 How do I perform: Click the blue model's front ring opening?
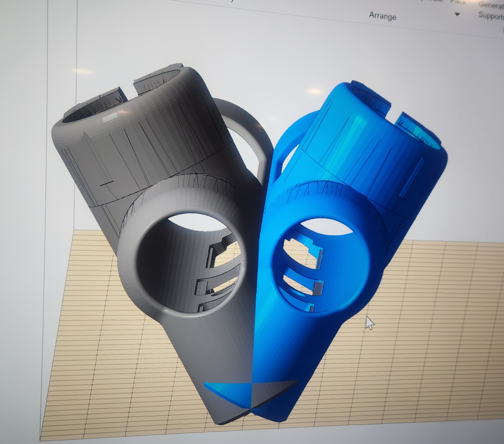click(x=321, y=266)
